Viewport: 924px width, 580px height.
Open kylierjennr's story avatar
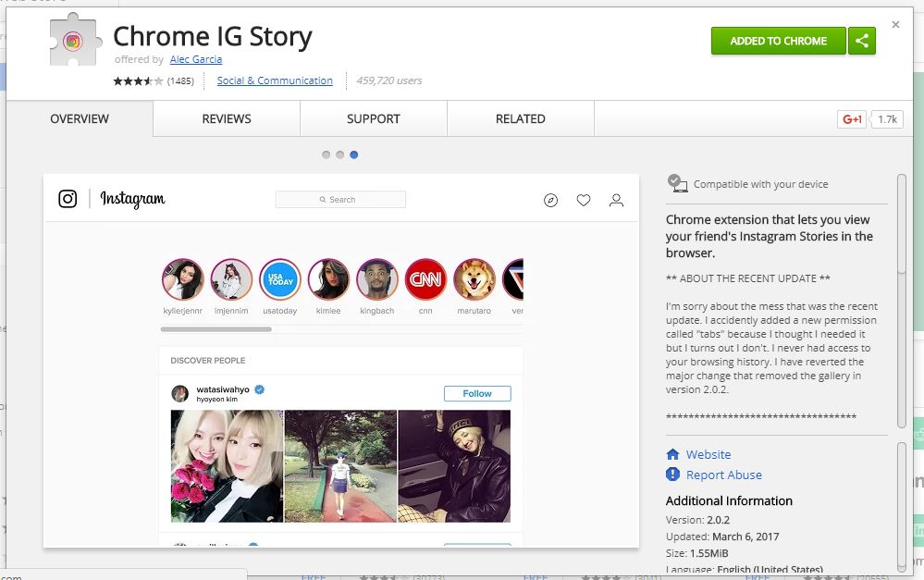tap(183, 279)
